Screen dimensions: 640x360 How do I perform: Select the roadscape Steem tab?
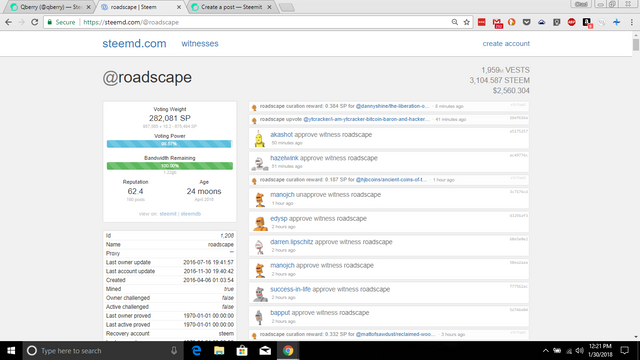(x=141, y=7)
